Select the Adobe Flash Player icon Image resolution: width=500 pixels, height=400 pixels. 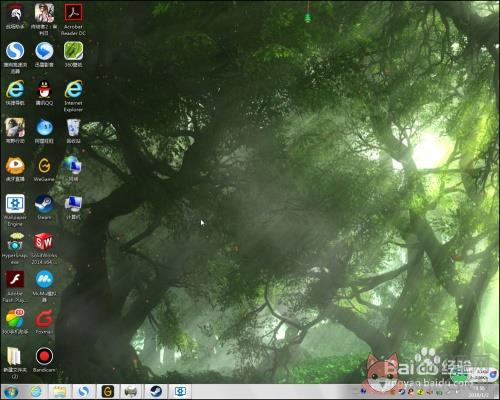point(15,287)
